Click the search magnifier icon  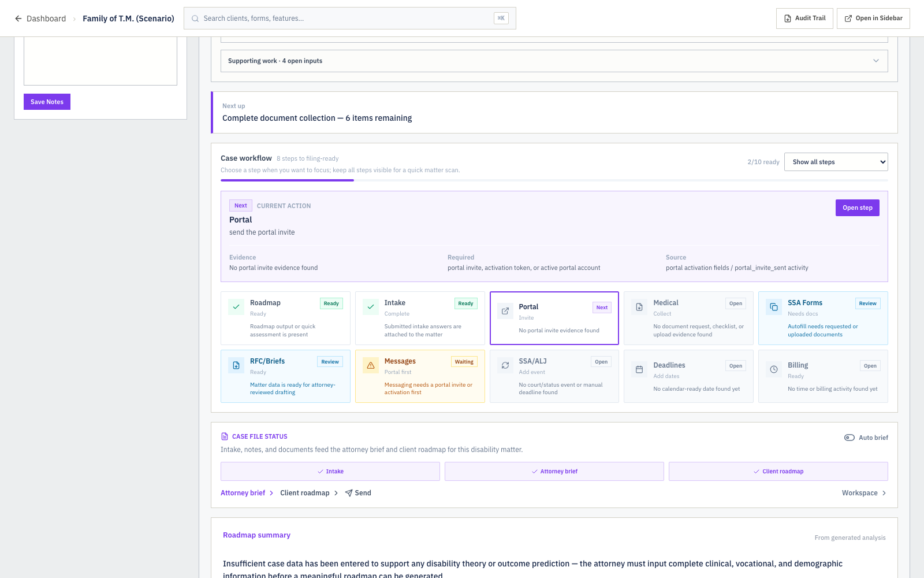[195, 18]
